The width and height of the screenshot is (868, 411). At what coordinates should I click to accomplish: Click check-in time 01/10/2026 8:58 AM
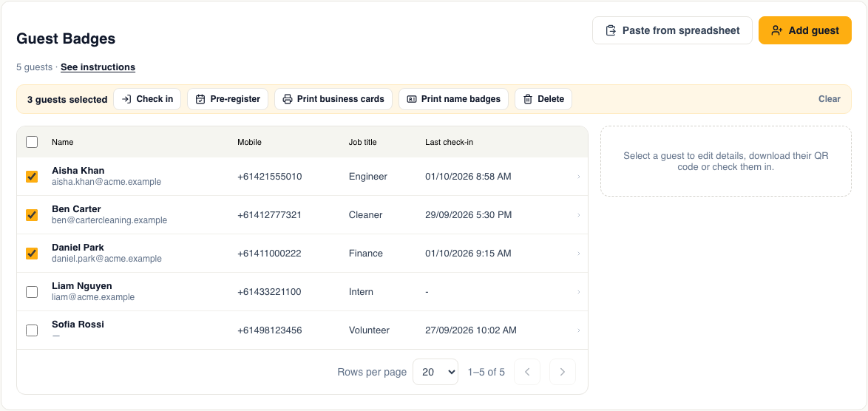pos(468,177)
